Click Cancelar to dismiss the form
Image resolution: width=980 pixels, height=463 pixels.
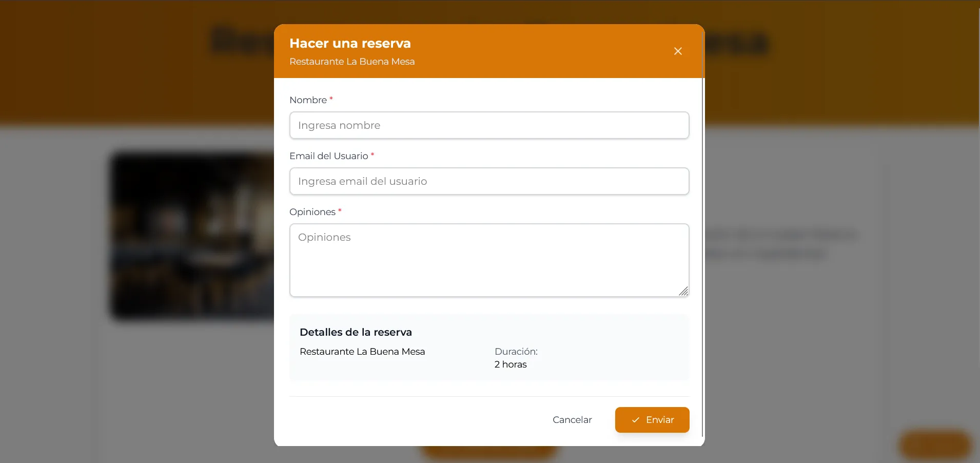[x=572, y=419]
